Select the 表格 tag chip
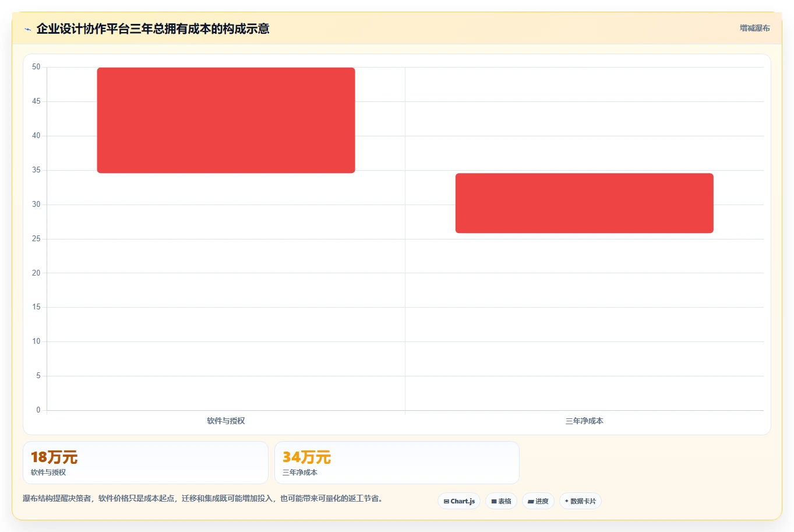The width and height of the screenshot is (794, 532). pyautogui.click(x=501, y=501)
